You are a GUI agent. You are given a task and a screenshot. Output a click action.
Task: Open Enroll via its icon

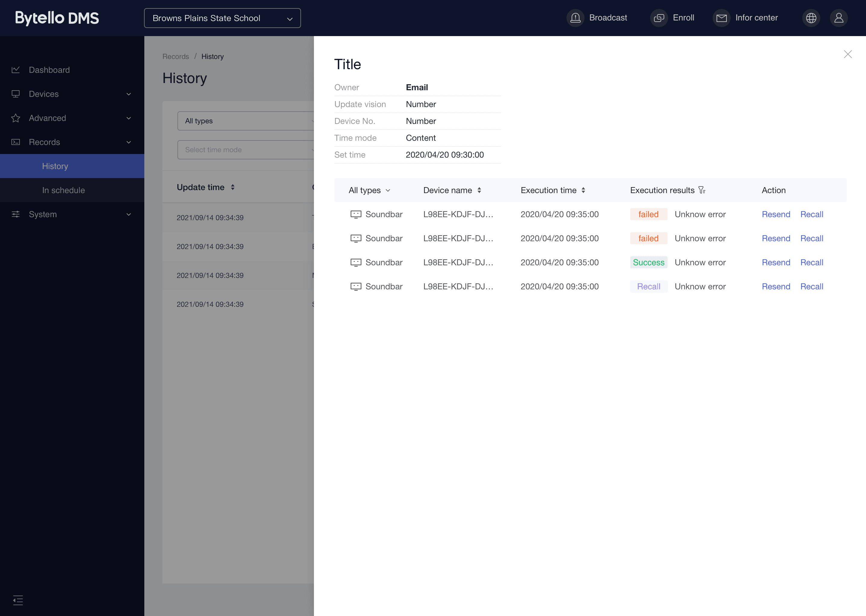point(659,18)
